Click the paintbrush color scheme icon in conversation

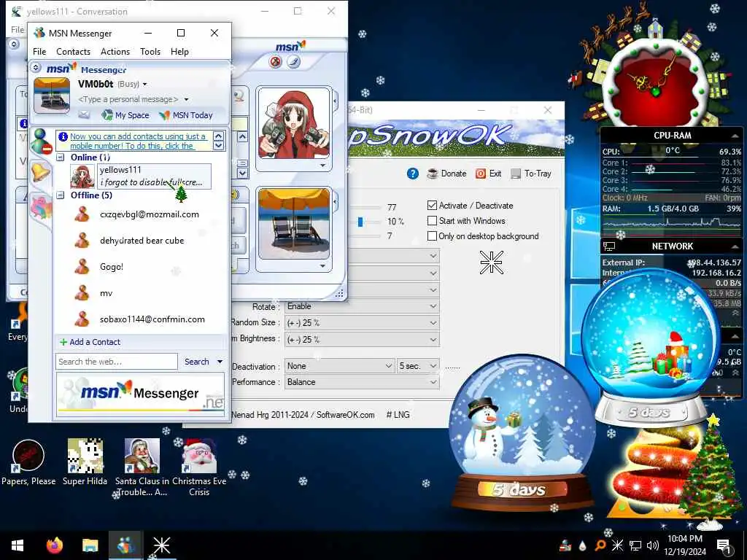(293, 61)
